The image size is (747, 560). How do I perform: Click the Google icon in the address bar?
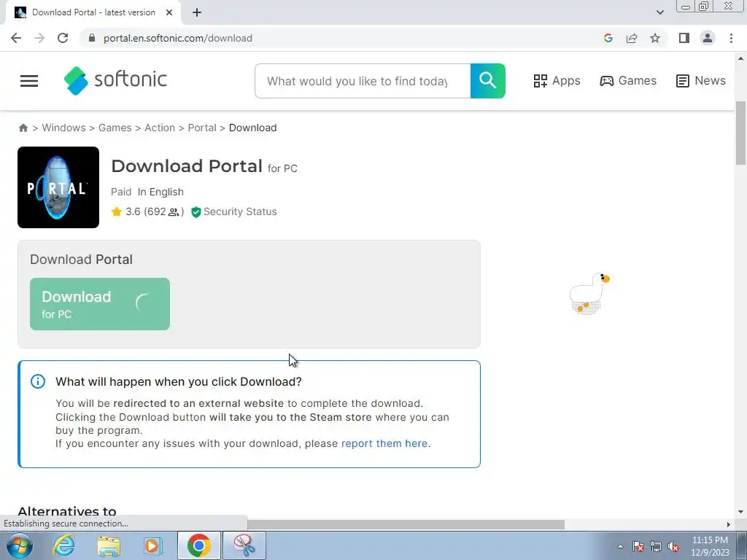coord(608,38)
